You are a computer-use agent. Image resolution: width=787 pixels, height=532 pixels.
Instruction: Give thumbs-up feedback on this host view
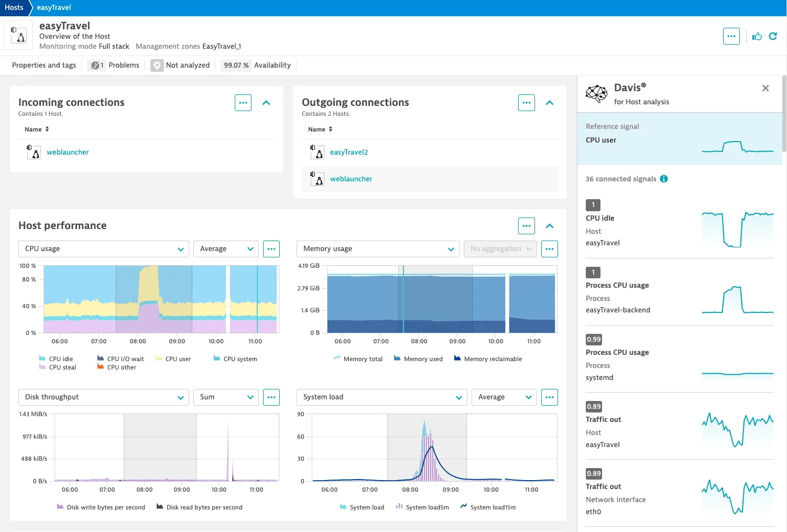click(757, 36)
